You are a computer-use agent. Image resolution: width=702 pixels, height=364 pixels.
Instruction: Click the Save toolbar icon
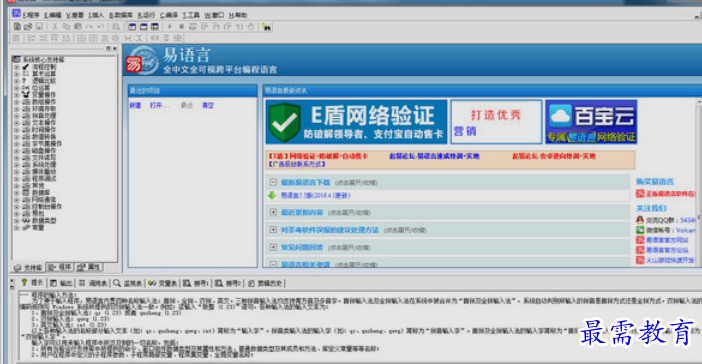39,27
